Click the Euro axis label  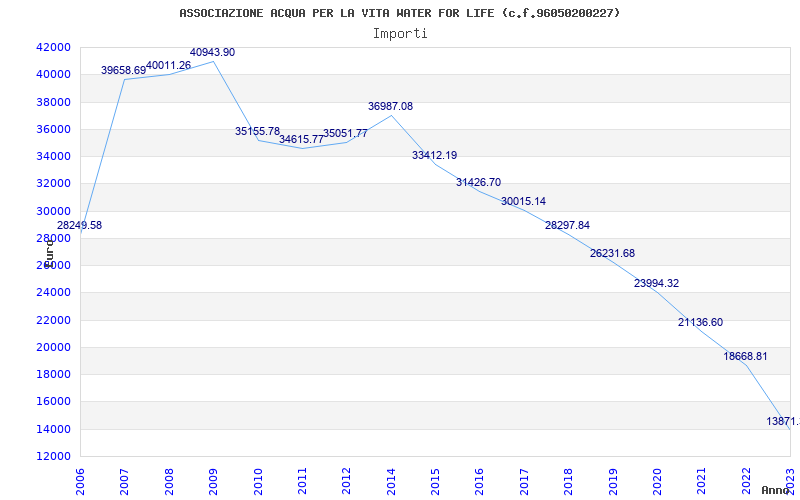(48, 252)
